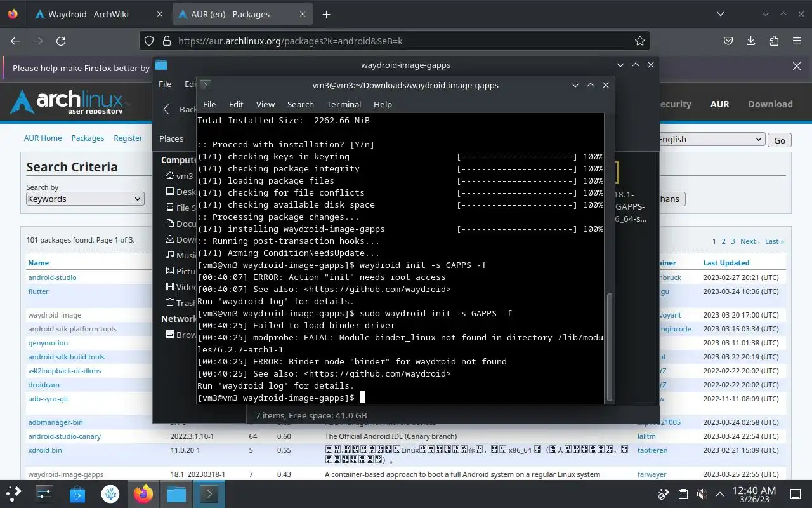The image size is (812, 508).
Task: Open the file manager File menu
Action: (165, 84)
